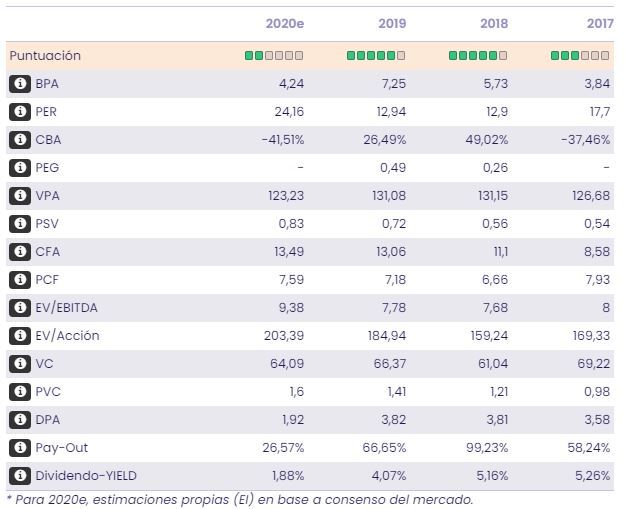
Task: Show info for the PEG ratio
Action: coord(19,168)
